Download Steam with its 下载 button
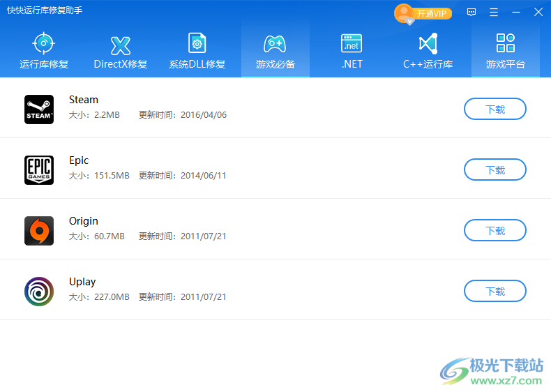The image size is (551, 392). tap(495, 109)
